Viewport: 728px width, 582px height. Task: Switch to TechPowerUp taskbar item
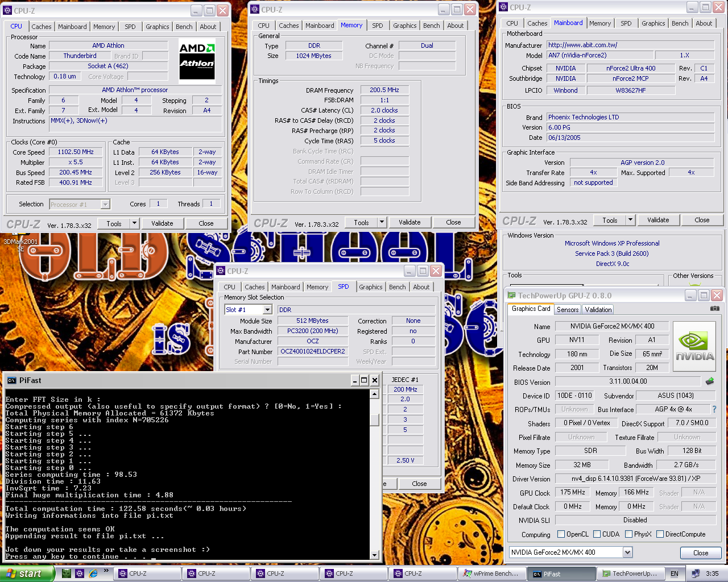click(x=630, y=573)
